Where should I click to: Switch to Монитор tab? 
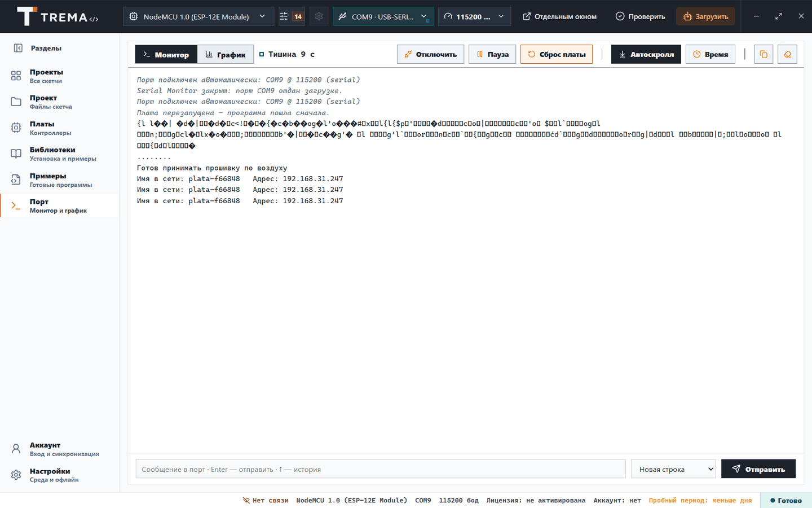click(x=166, y=54)
